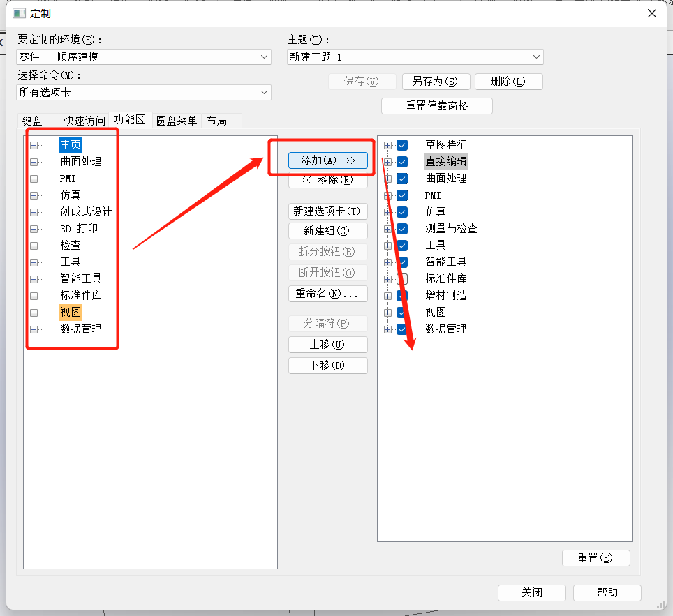
Task: Select 数据管理 in the left tree
Action: (81, 329)
